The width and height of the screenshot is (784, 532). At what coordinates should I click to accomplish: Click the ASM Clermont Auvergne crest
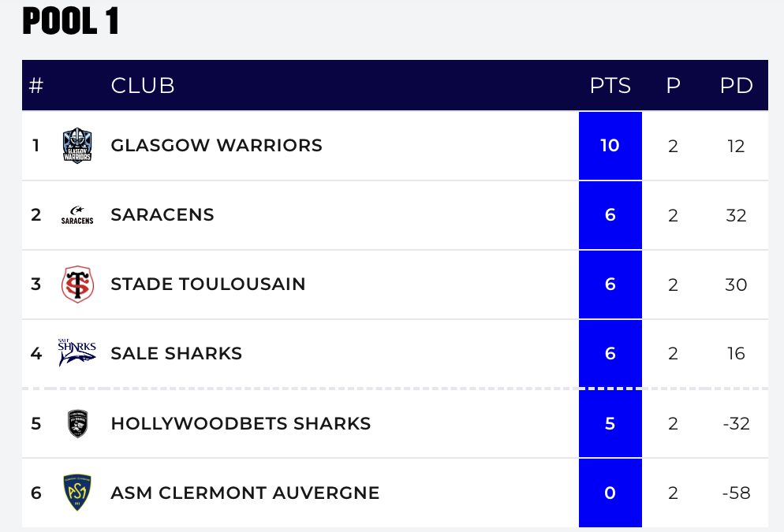77,493
